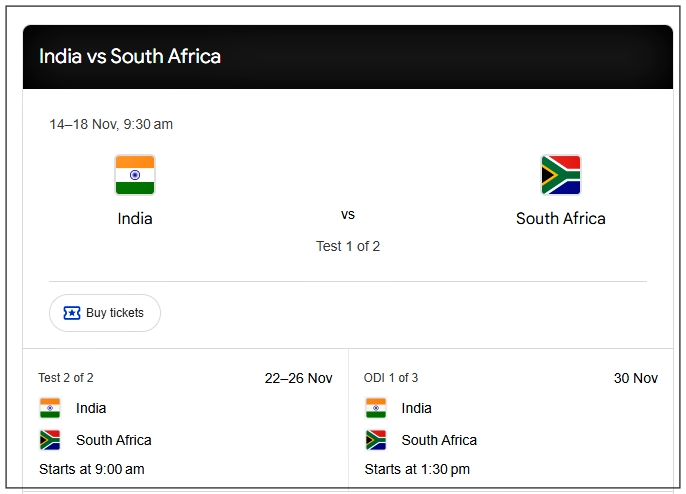
Task: Click Starts at 9:00 am text
Action: coord(92,469)
